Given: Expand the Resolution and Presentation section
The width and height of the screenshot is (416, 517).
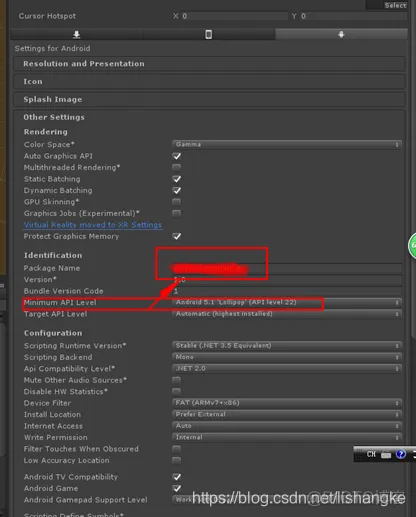Looking at the screenshot, I should (209, 64).
